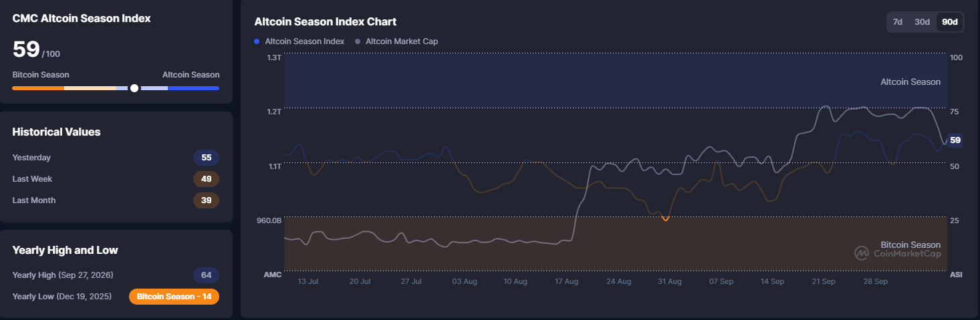
Task: Click the 100 right axis label
Action: click(x=956, y=57)
